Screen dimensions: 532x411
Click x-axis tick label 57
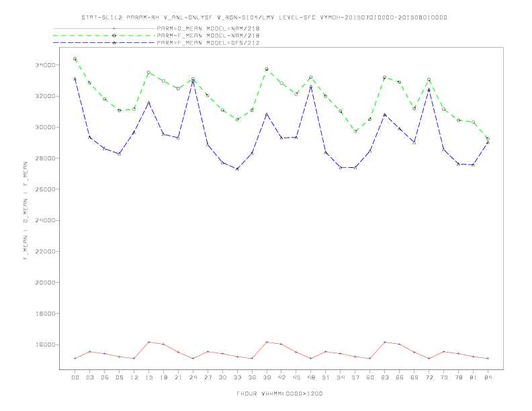pos(355,377)
